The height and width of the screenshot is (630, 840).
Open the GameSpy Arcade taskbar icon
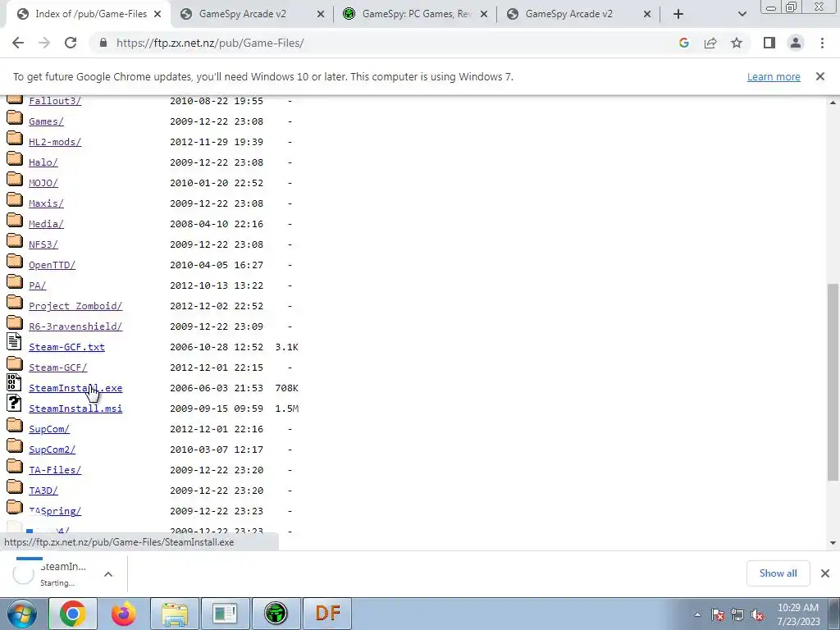276,614
